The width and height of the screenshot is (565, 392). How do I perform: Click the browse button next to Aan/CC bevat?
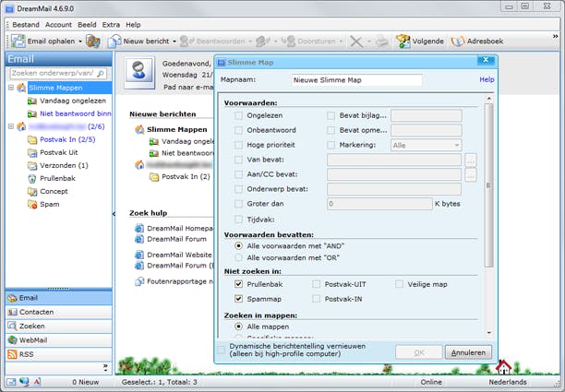point(471,175)
